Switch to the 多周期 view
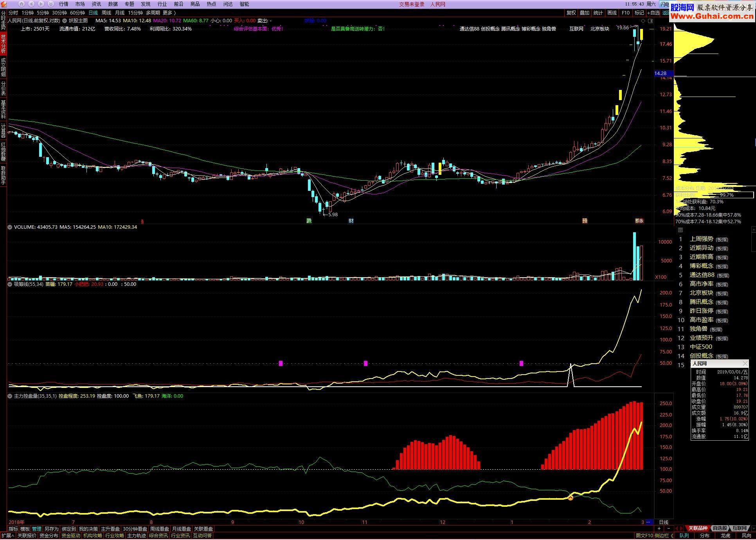This screenshot has height=540, width=756. 153,13
